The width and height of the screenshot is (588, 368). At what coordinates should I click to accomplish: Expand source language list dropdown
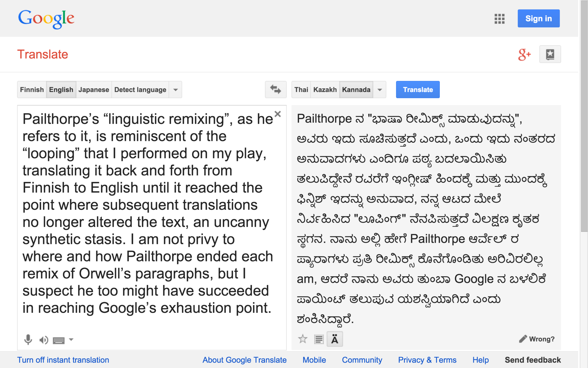click(x=175, y=90)
